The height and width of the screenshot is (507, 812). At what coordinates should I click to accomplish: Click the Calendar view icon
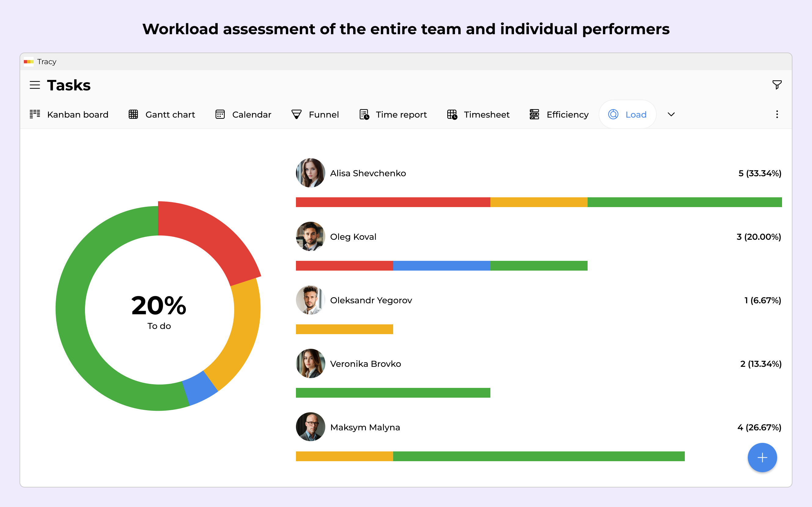tap(220, 114)
